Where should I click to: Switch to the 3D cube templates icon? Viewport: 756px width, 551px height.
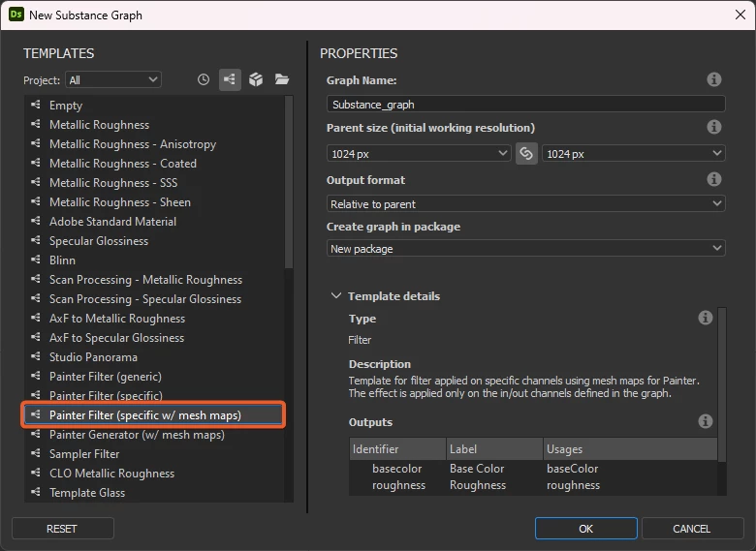click(256, 79)
